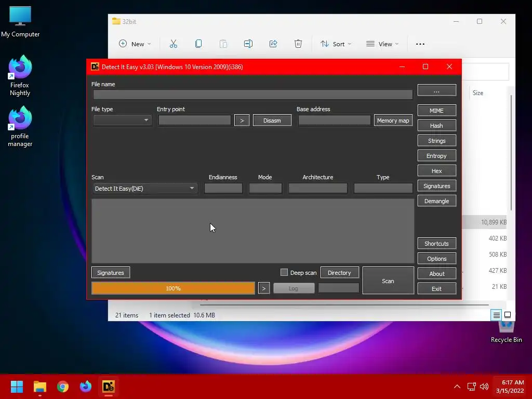Open the Entropy view

[x=436, y=156]
